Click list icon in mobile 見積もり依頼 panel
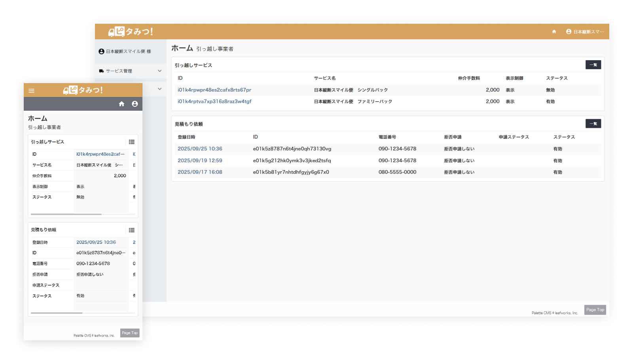This screenshot has width=633, height=364. 131,230
